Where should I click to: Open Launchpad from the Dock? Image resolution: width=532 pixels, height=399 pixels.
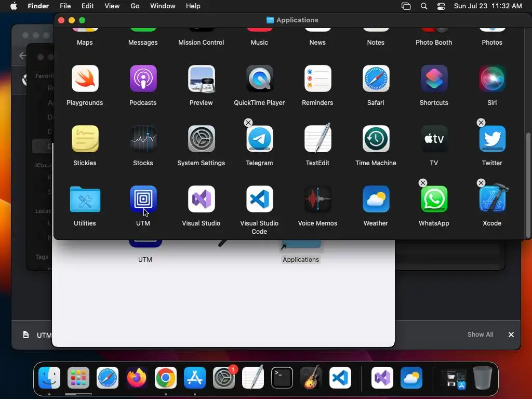click(x=78, y=378)
